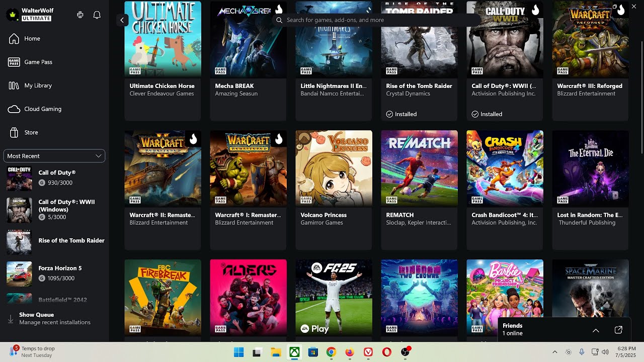Viewport: 644px width, 362px height.
Task: Open the Warcraft I: Remastered game card
Action: pyautogui.click(x=248, y=190)
